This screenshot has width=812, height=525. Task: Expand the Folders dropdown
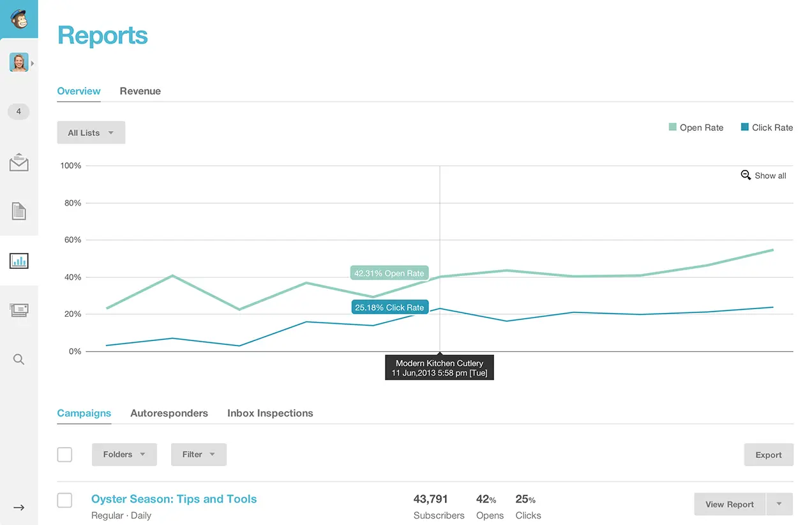[x=124, y=455]
